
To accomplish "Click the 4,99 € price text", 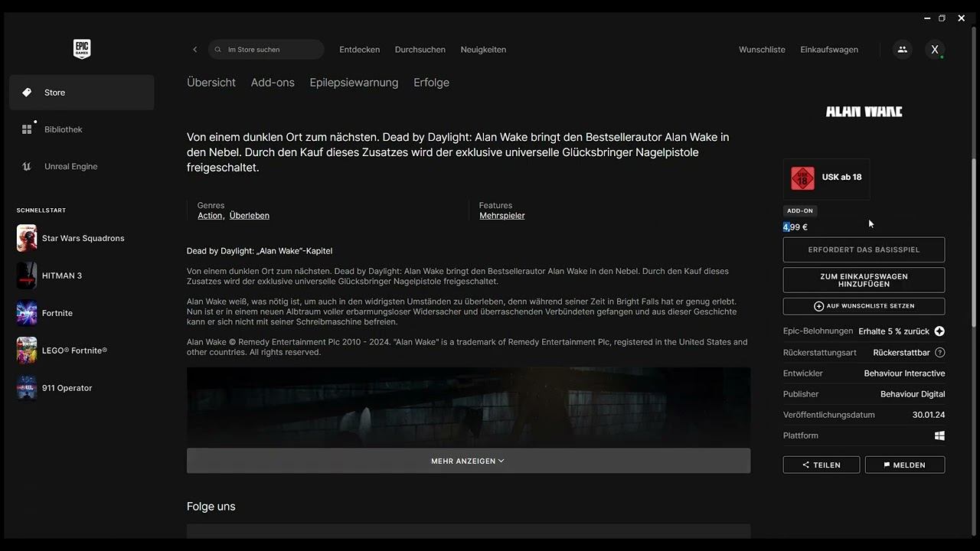I will [795, 227].
